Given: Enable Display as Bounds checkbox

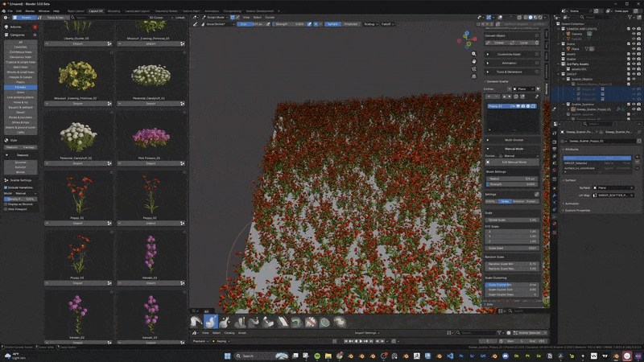Looking at the screenshot, I should coord(6,204).
